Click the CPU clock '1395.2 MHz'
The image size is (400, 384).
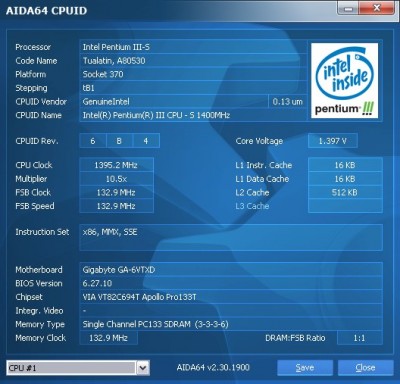tap(116, 165)
